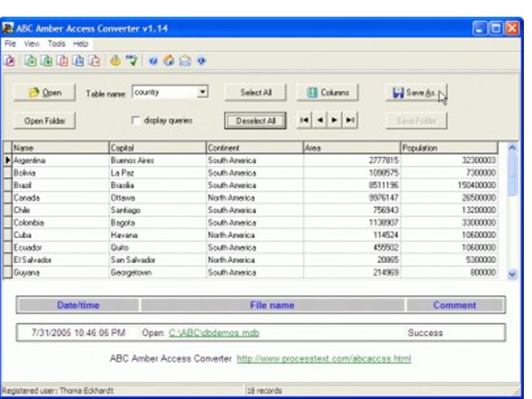Click the yellow hand toolbar icon

115,61
